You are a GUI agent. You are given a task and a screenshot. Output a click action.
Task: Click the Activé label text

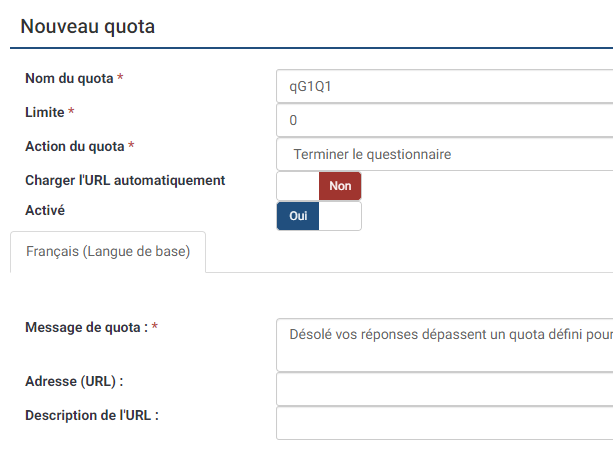45,211
